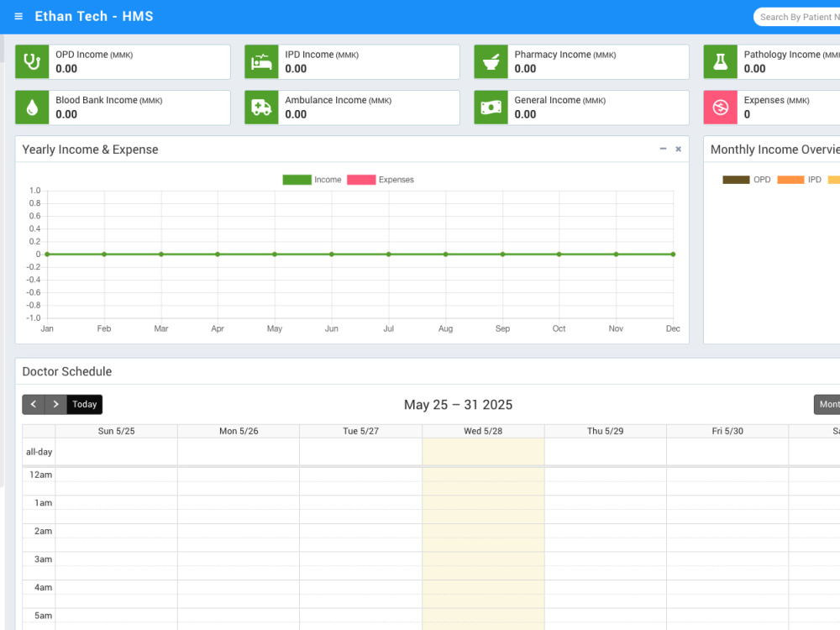The width and height of the screenshot is (840, 630).
Task: Click the Blood Bank Income drop icon
Action: (32, 108)
